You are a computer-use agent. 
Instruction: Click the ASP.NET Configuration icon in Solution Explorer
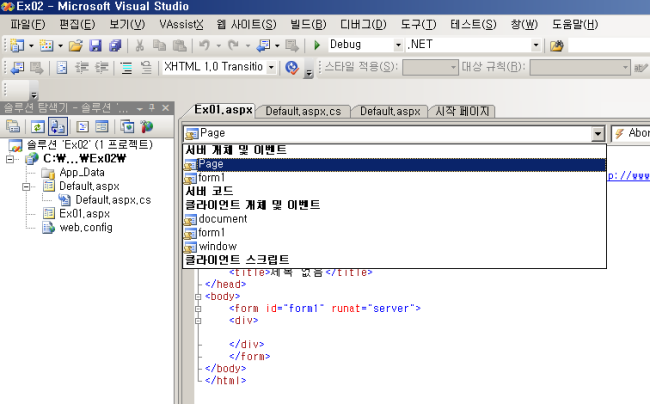click(x=148, y=126)
